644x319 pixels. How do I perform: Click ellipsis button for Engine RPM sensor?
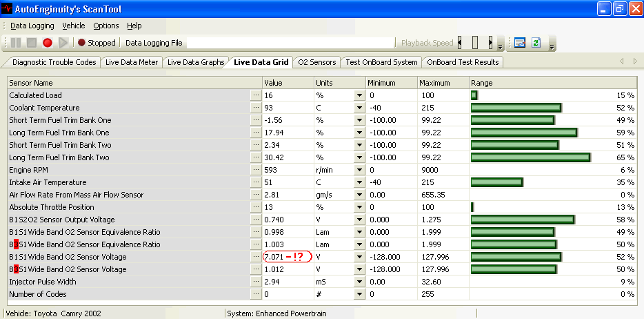[256, 170]
